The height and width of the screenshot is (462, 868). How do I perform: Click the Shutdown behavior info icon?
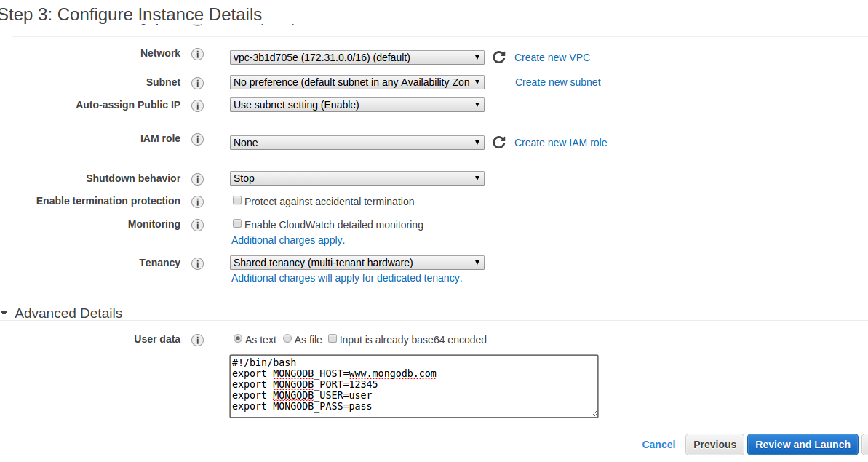tap(197, 179)
